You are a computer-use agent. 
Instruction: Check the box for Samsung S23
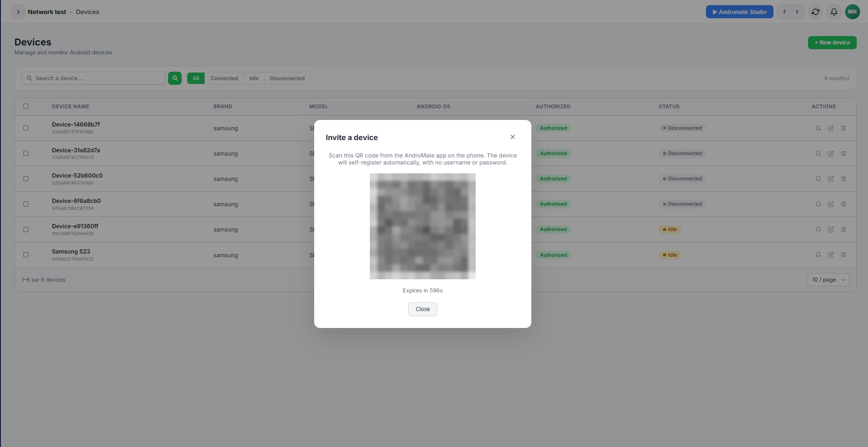click(26, 255)
